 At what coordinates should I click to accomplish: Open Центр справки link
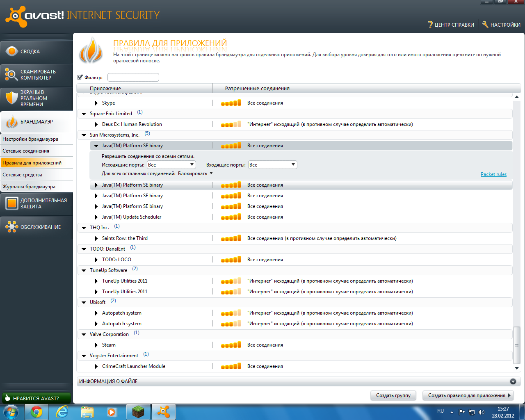pos(454,25)
